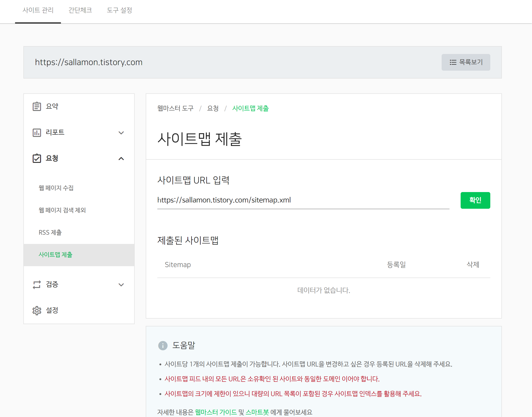Click the sitemap URL input field
532x417 pixels.
click(x=303, y=200)
